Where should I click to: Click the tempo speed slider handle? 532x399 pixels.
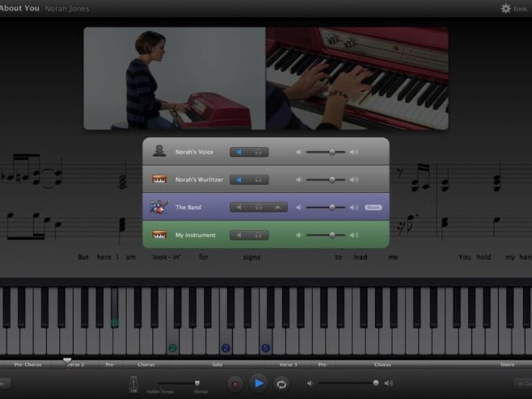[x=197, y=383]
